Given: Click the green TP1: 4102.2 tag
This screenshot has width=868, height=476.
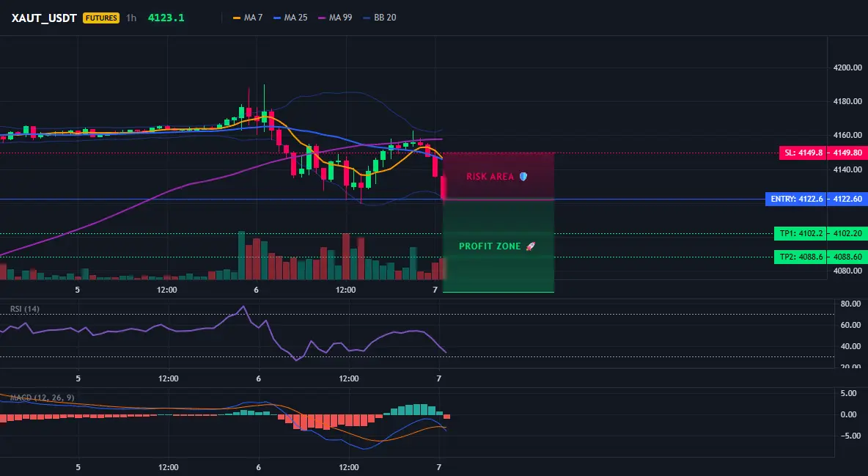Looking at the screenshot, I should [801, 234].
